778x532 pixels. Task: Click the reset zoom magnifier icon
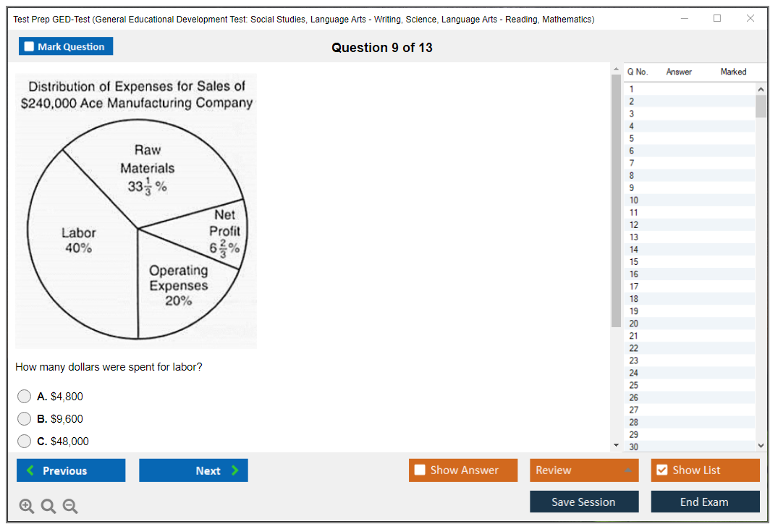[48, 507]
